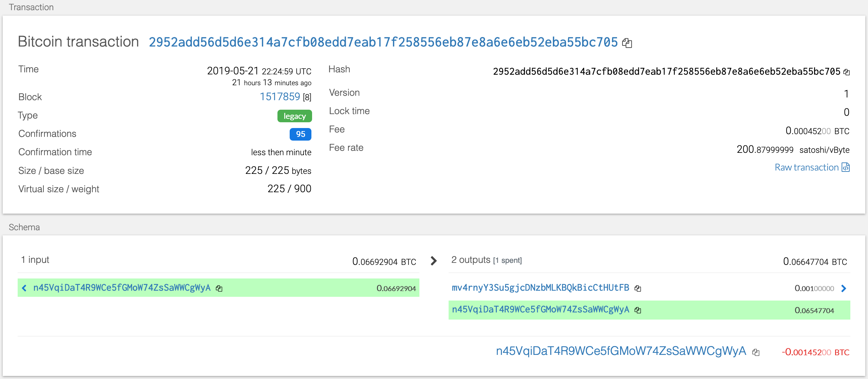
Task: Open Raw transaction link
Action: click(807, 167)
